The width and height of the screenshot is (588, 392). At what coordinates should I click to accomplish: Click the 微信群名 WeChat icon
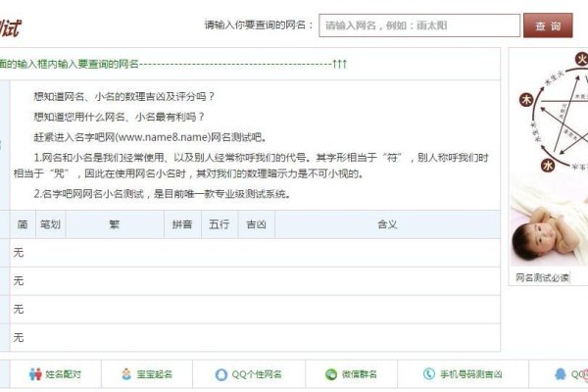click(331, 374)
